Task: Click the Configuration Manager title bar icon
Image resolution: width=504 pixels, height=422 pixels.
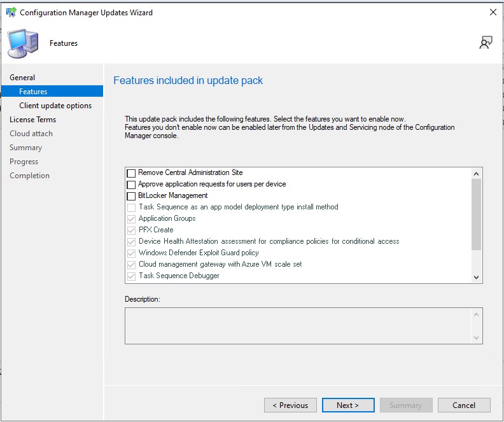Action: point(11,12)
